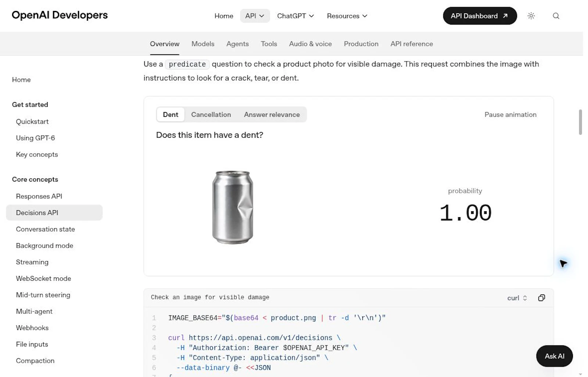588x377 pixels.
Task: Select the Cancellation example tab
Action: coord(211,115)
